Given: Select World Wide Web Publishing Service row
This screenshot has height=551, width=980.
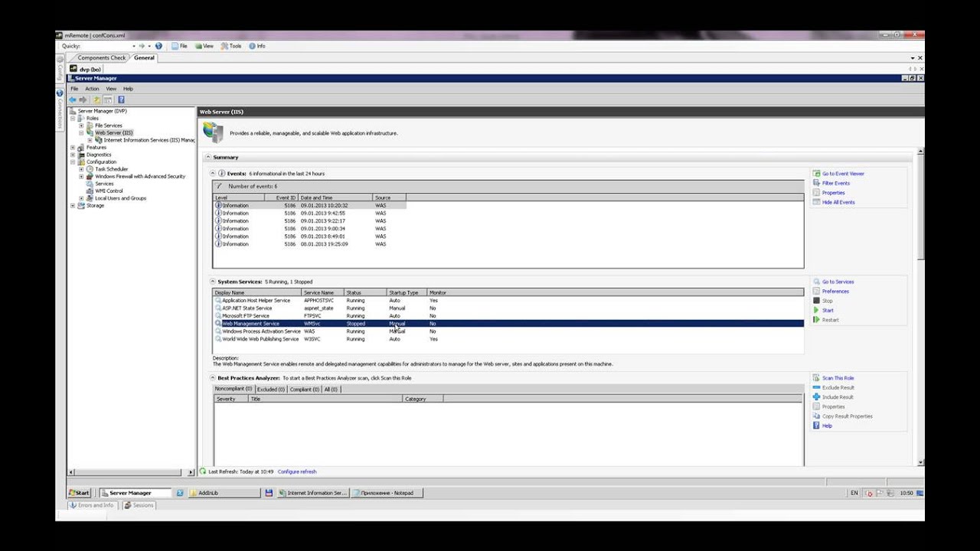Looking at the screenshot, I should [x=508, y=339].
